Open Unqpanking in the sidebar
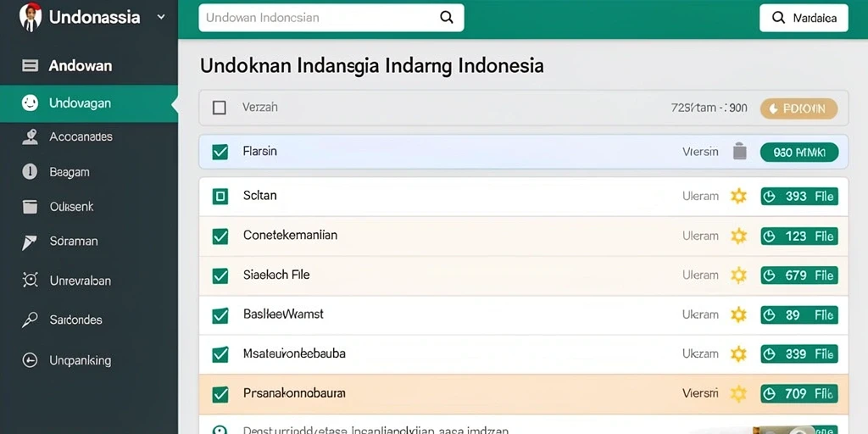This screenshot has width=868, height=434. 81,360
